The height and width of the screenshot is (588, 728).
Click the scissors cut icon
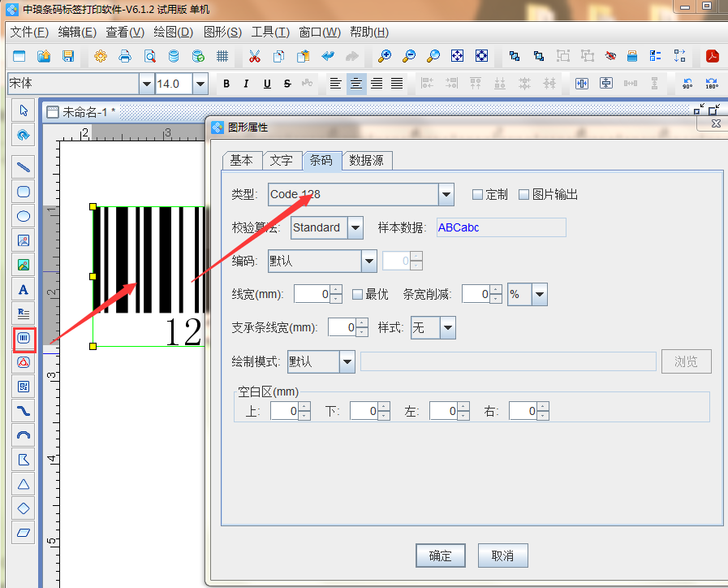[x=254, y=56]
